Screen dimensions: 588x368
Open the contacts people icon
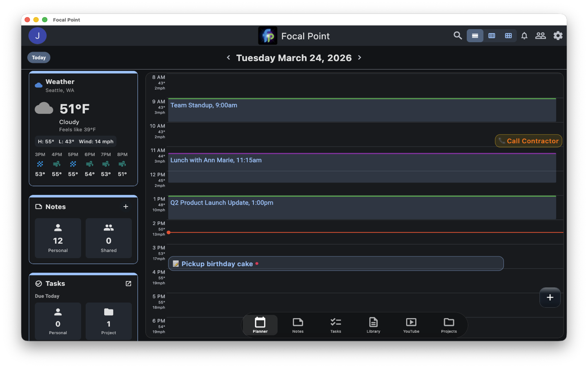pos(540,36)
